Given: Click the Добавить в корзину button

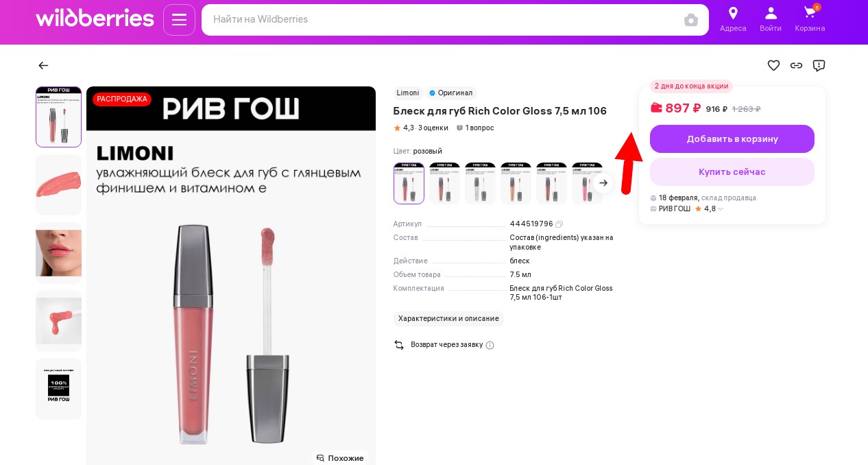Looking at the screenshot, I should (732, 139).
